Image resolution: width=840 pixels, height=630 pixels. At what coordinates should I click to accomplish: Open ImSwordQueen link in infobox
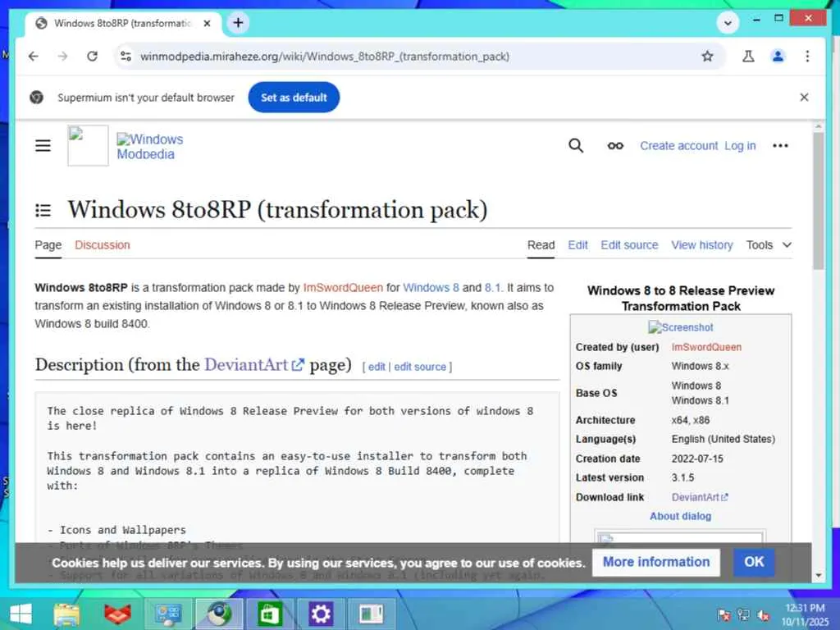pos(706,347)
